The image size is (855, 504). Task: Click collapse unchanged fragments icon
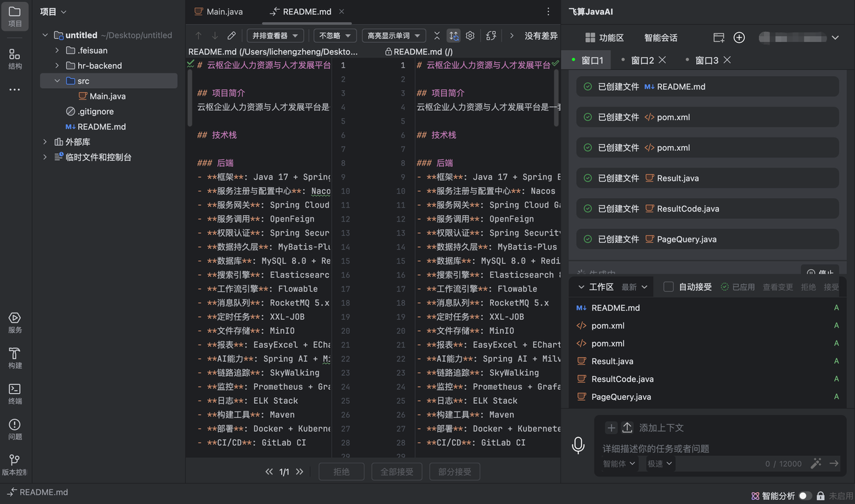[437, 35]
